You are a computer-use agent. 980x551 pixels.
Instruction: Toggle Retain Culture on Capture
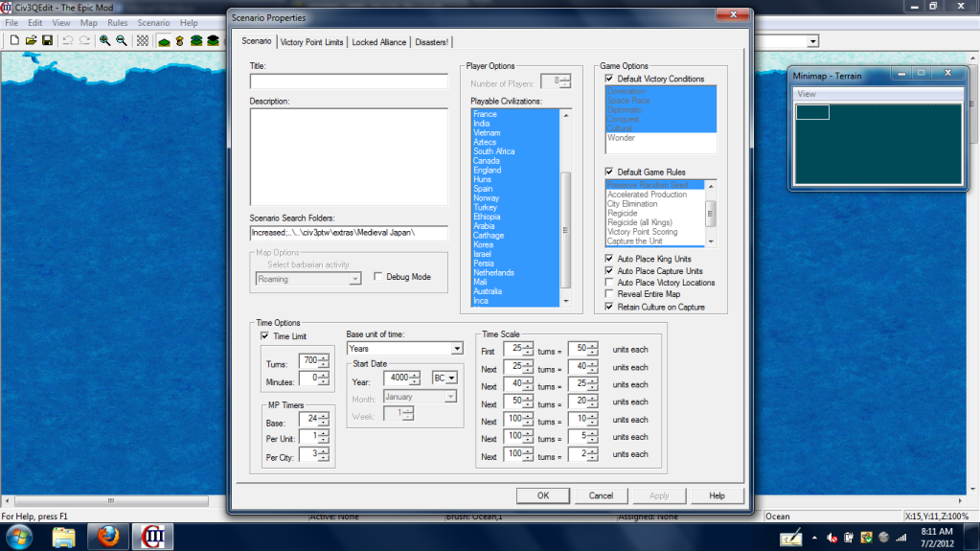pyautogui.click(x=609, y=307)
